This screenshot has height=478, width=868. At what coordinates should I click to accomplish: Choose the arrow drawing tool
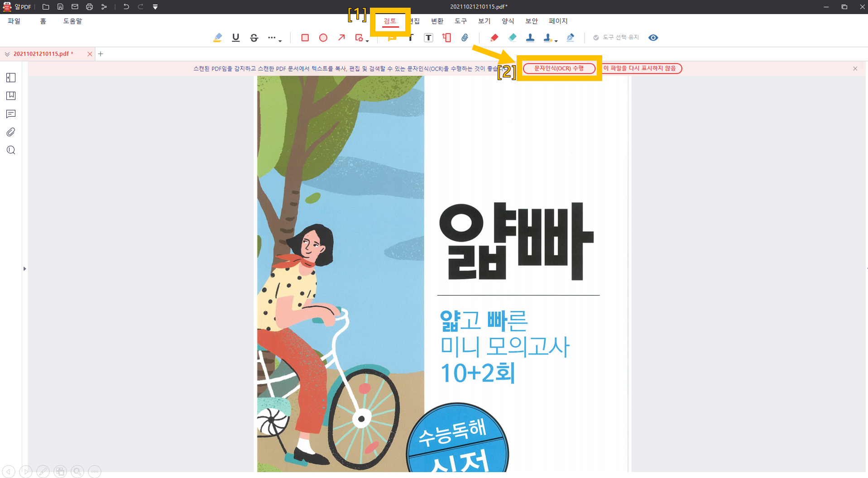pos(341,38)
